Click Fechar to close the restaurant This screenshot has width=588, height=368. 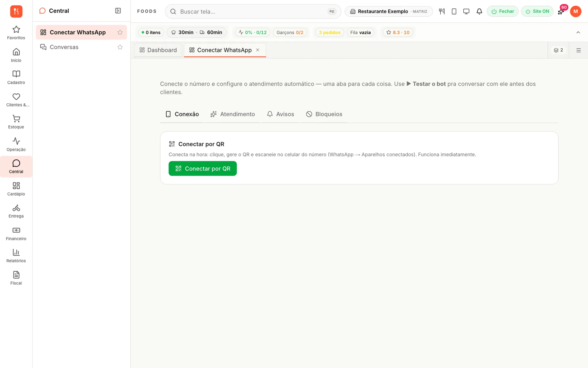tap(503, 11)
